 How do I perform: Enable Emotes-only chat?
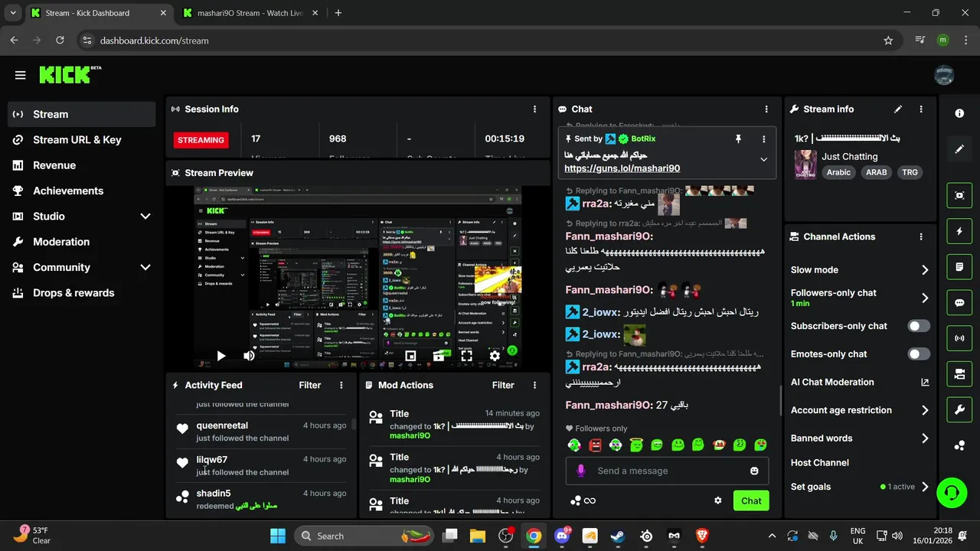pyautogui.click(x=919, y=354)
